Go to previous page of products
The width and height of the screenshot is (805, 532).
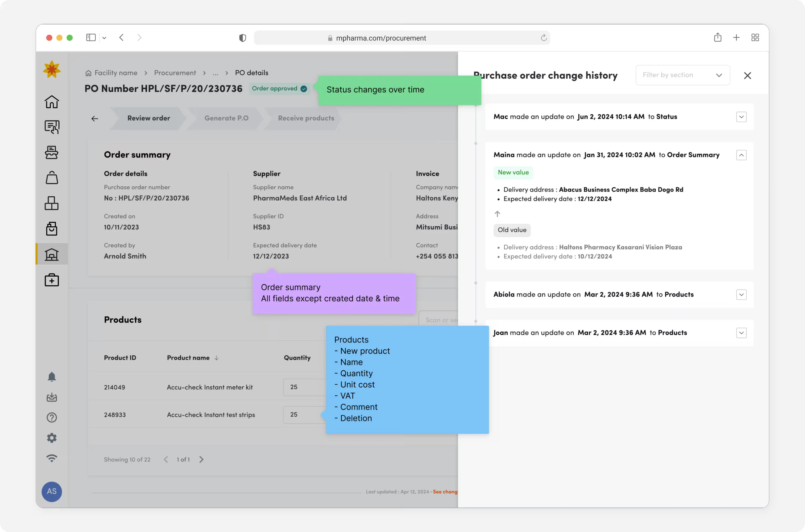[166, 459]
